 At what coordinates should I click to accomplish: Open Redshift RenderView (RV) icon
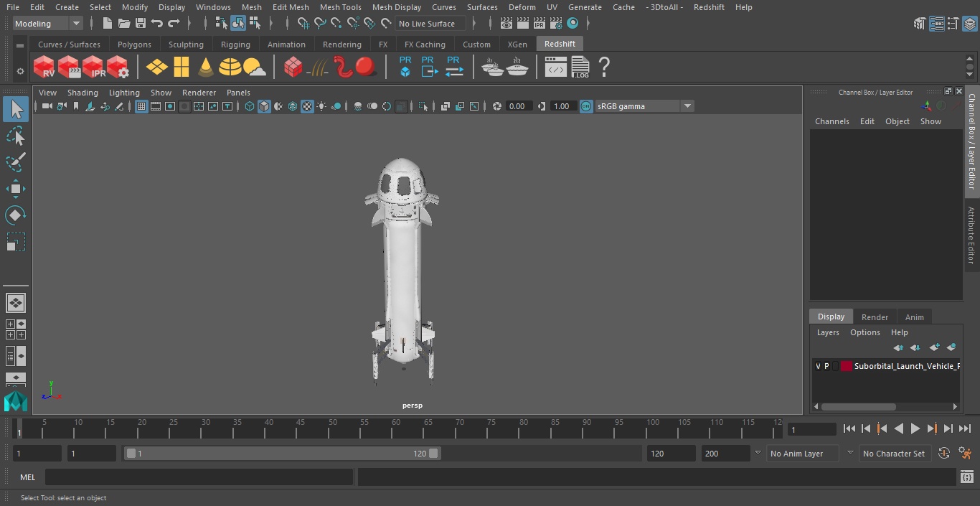click(44, 67)
